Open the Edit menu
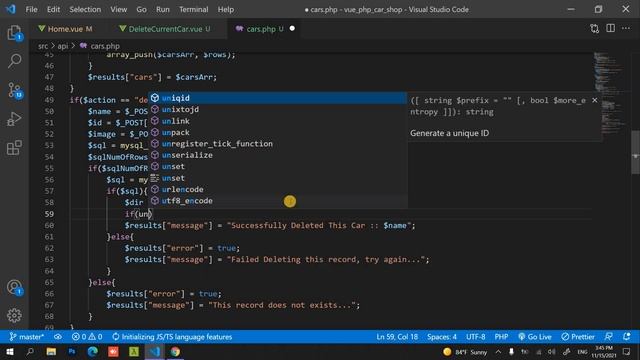This screenshot has width=640, height=360. coord(53,9)
